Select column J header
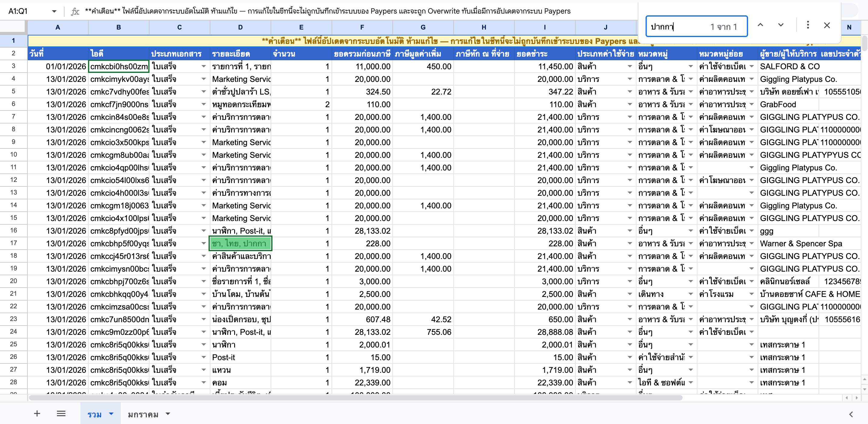Viewport: 868px width, 424px height. [605, 27]
